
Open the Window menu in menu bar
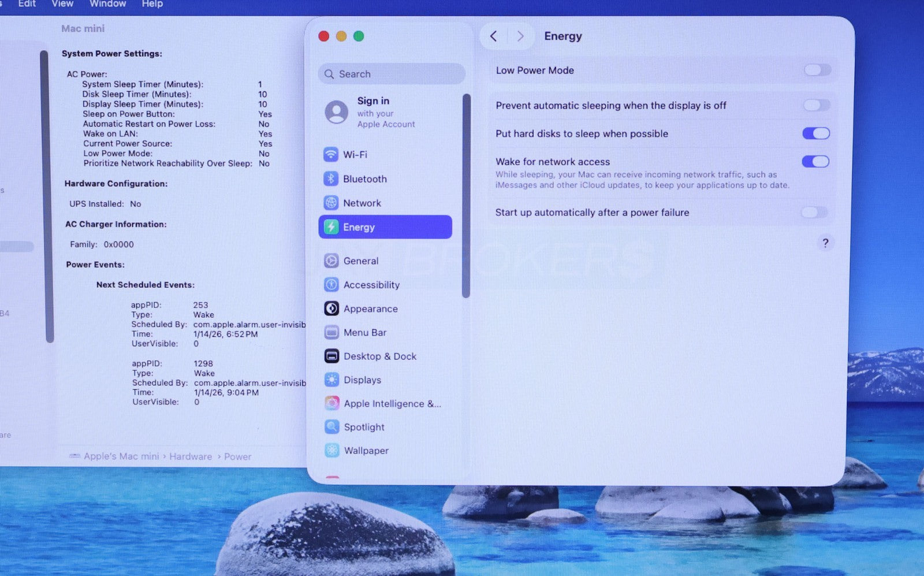click(107, 4)
